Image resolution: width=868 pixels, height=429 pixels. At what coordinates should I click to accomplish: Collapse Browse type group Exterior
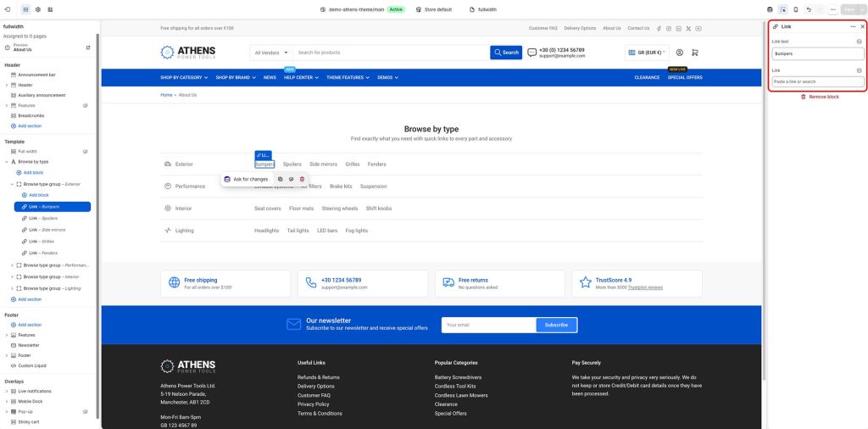12,184
